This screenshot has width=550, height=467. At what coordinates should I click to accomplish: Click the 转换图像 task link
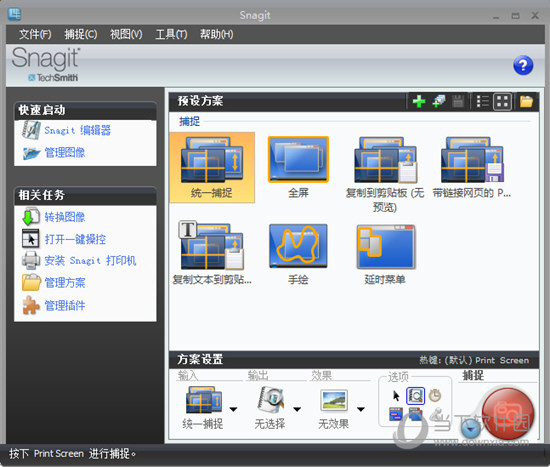coord(65,217)
